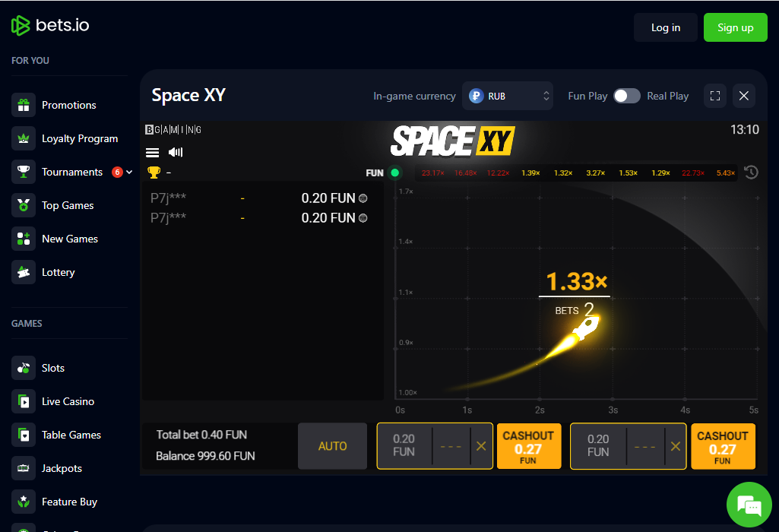
Task: Click the Slots cherry icon
Action: click(x=24, y=368)
